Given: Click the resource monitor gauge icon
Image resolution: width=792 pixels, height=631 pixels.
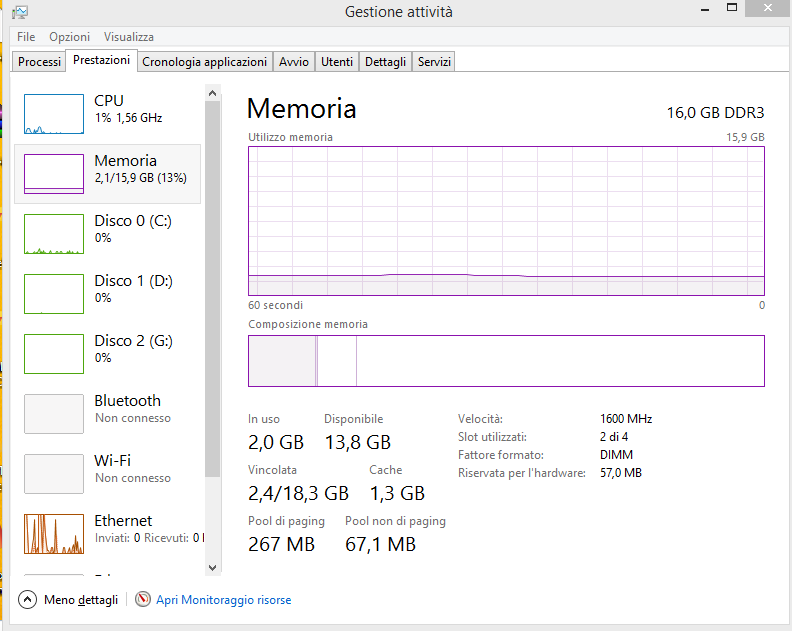Looking at the screenshot, I should pyautogui.click(x=143, y=599).
